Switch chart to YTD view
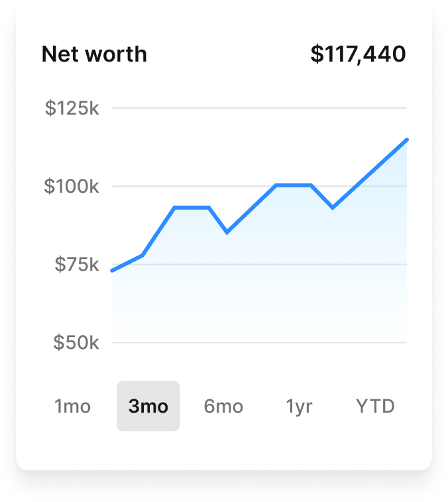Viewport: 448px width, 502px height. pos(375,406)
